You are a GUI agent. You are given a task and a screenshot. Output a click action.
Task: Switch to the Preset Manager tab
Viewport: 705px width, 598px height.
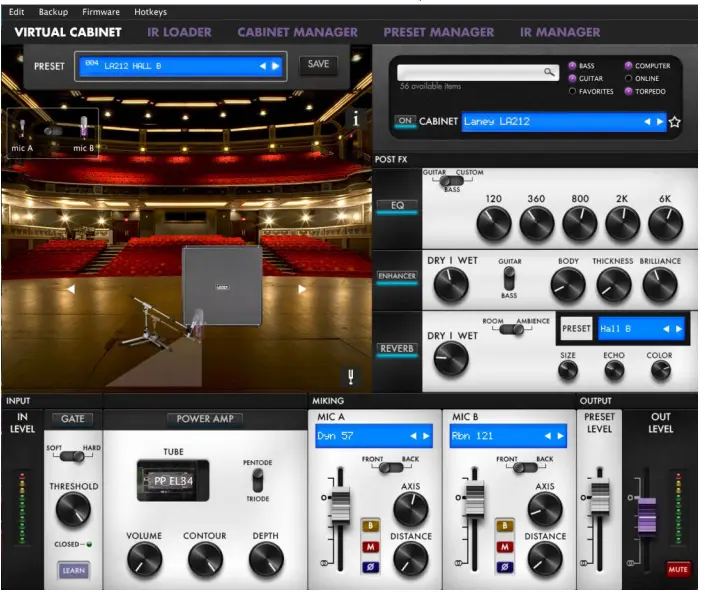[x=438, y=32]
